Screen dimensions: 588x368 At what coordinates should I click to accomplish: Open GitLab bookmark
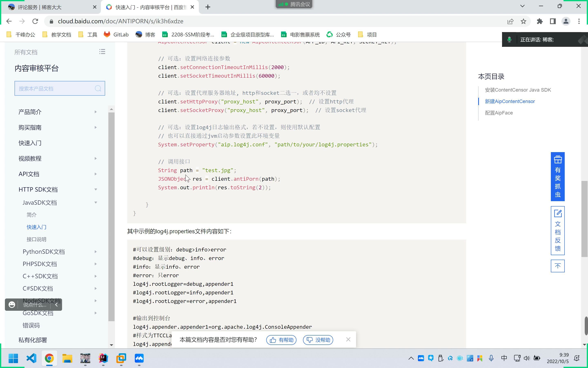[x=116, y=35]
